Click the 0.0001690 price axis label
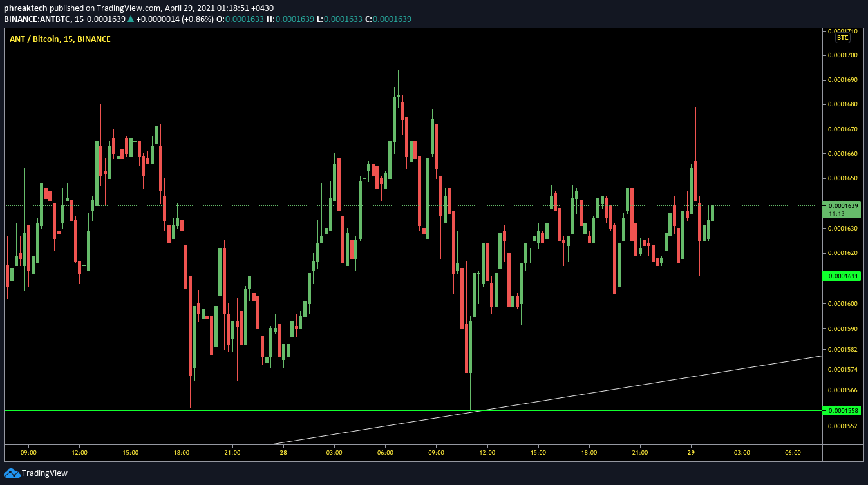Viewport: 868px width, 485px height. click(844, 80)
